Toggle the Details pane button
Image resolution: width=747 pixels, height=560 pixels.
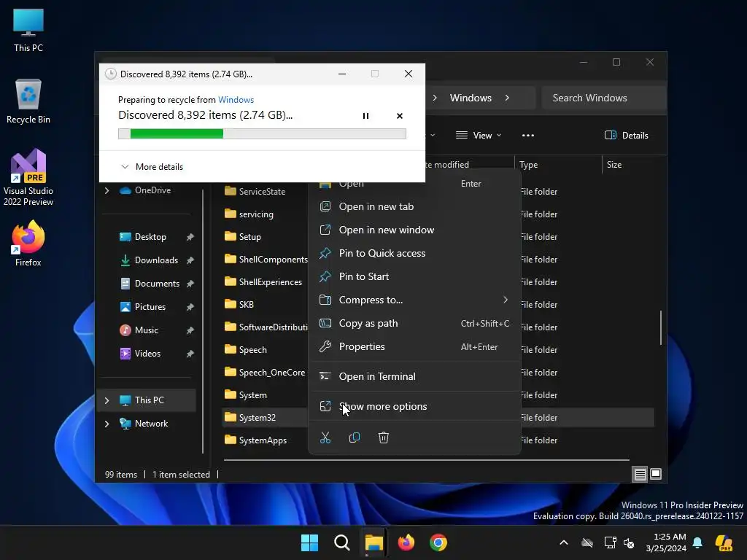click(x=626, y=135)
